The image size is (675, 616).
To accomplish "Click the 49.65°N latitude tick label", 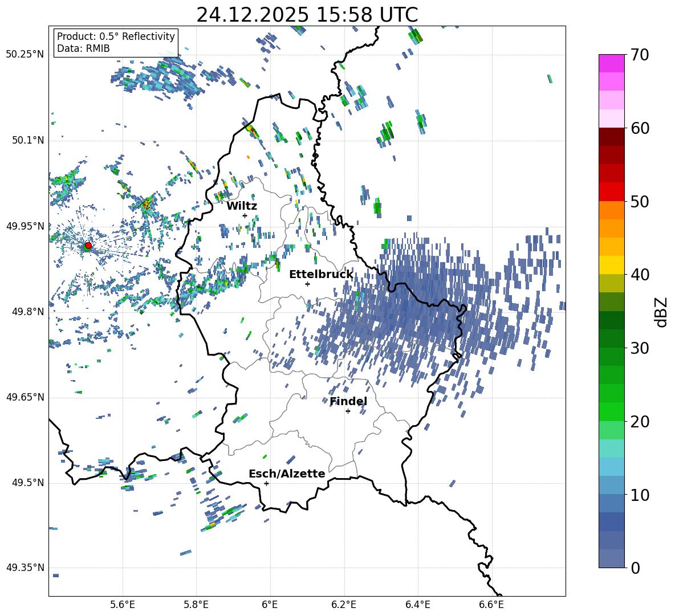I will [x=25, y=397].
